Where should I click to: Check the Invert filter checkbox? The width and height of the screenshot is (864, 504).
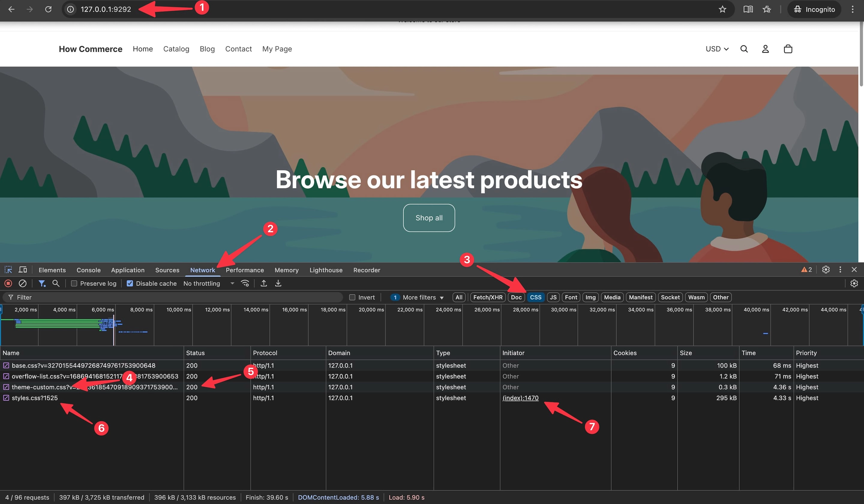(352, 298)
